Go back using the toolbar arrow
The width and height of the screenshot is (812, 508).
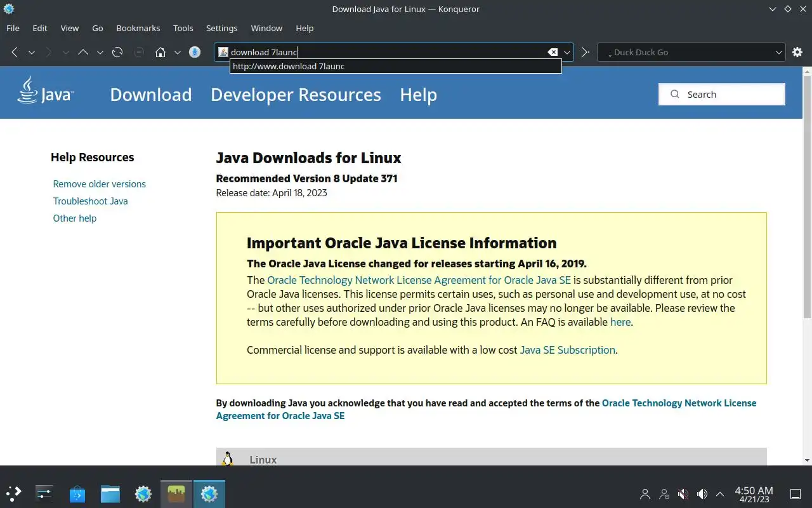click(x=15, y=52)
